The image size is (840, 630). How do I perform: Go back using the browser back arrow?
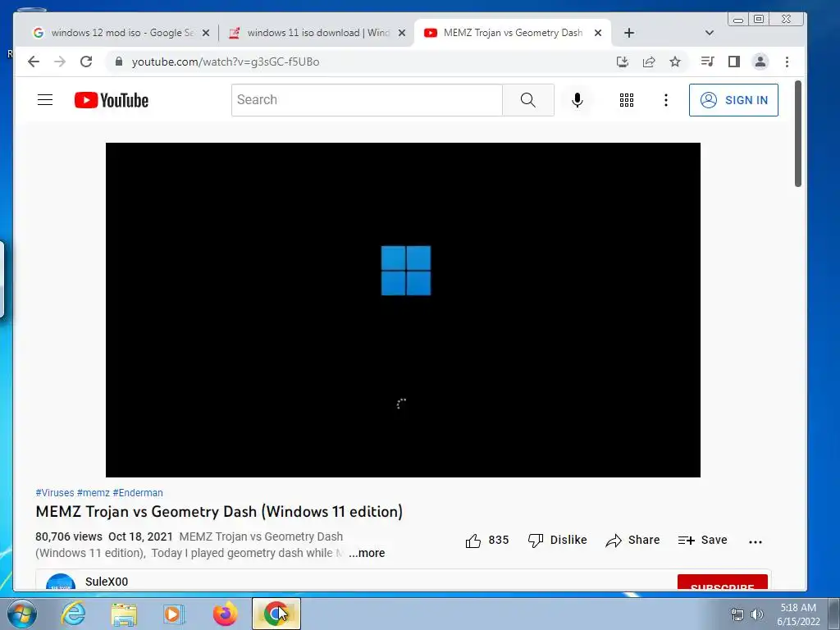[33, 62]
